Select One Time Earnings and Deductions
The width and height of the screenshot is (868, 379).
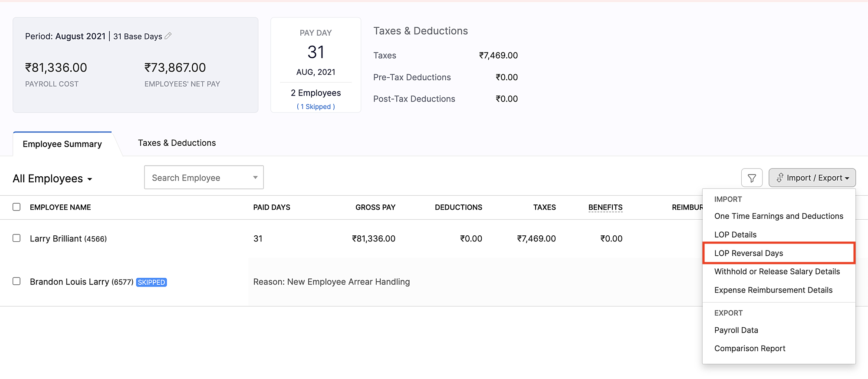point(779,216)
